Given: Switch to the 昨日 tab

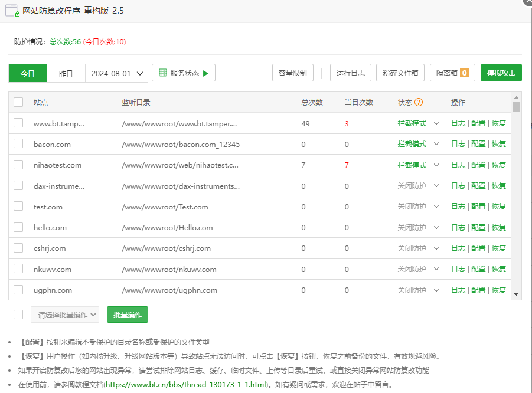Looking at the screenshot, I should 66,73.
